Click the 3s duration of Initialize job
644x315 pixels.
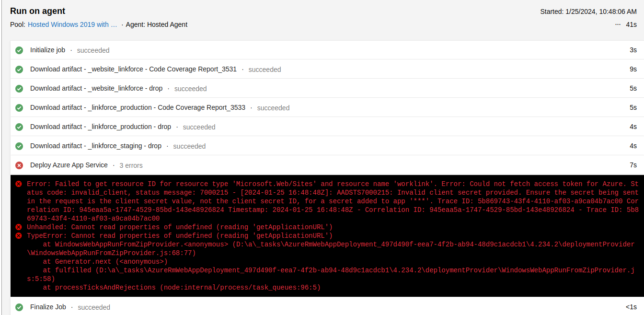633,50
